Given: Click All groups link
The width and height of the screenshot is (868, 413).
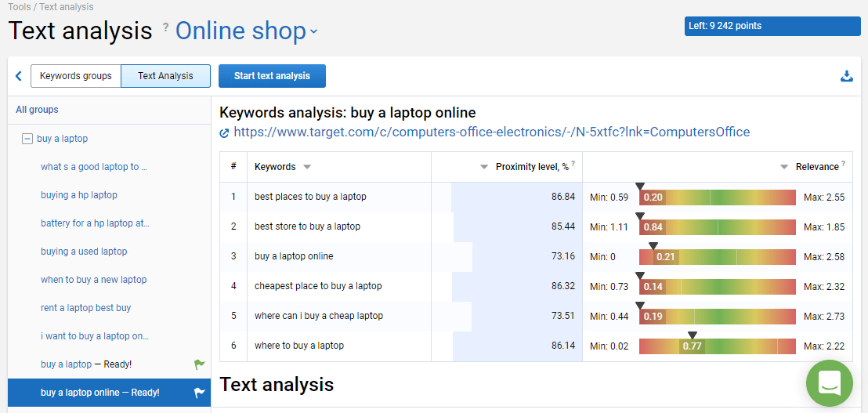Looking at the screenshot, I should [x=37, y=110].
